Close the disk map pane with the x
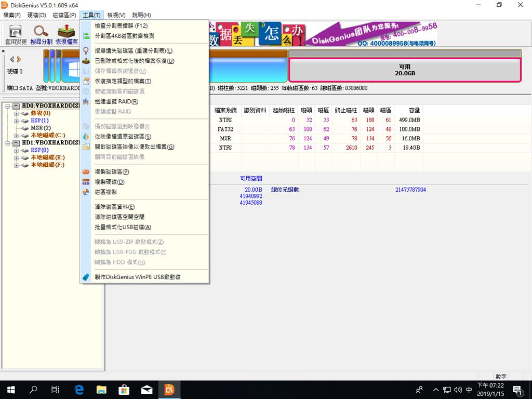 (x=4, y=51)
